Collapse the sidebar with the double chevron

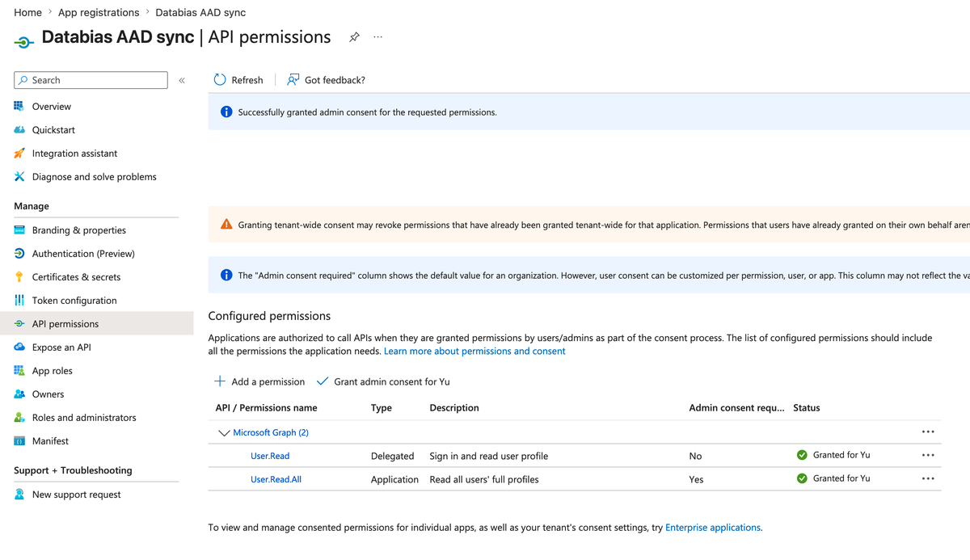[182, 80]
